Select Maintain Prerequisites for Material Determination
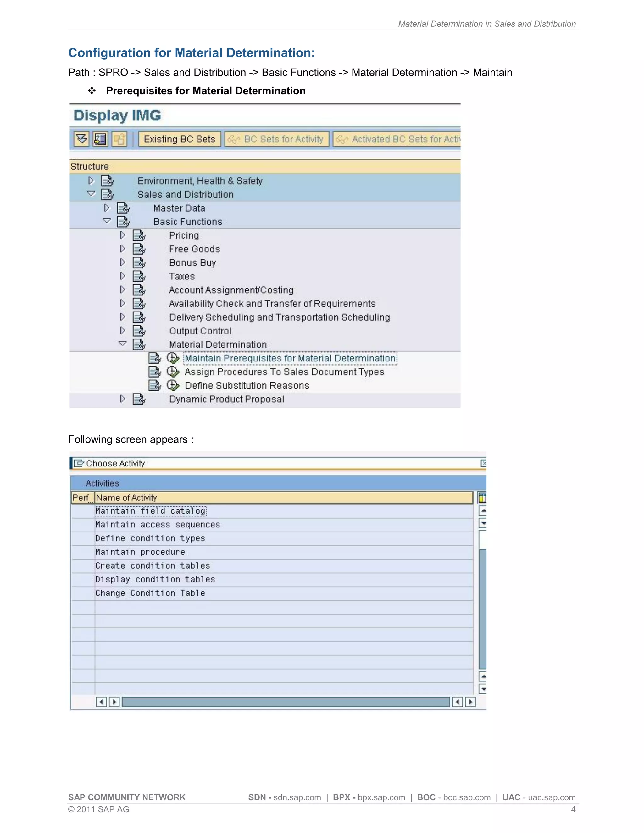The width and height of the screenshot is (644, 833). pyautogui.click(x=290, y=359)
